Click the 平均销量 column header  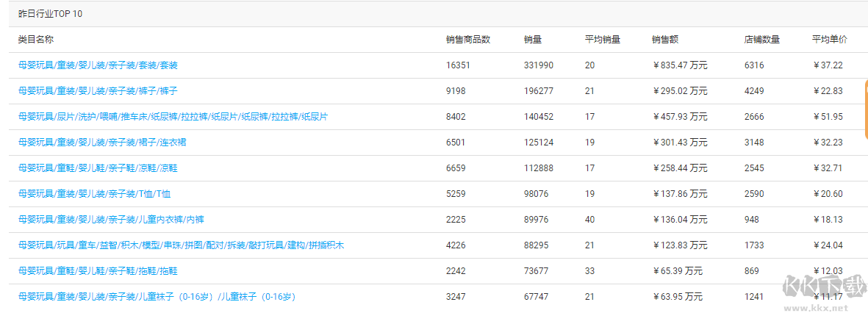coord(603,40)
